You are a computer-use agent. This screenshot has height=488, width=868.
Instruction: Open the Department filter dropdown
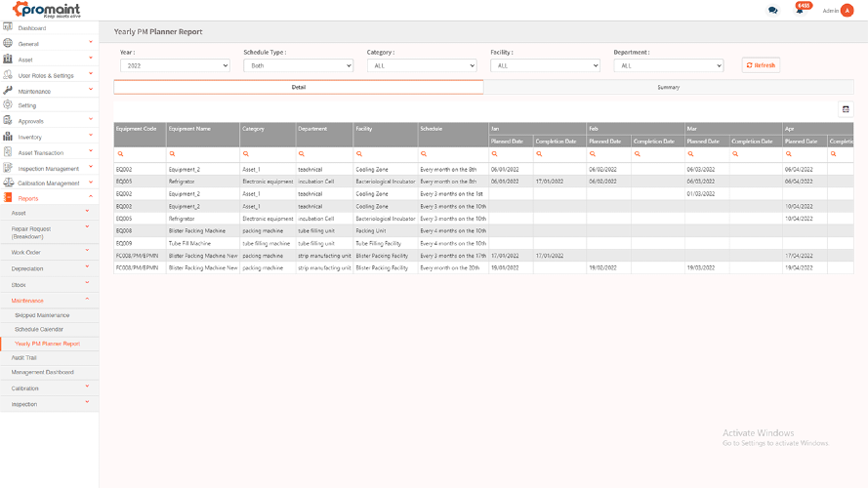tap(669, 65)
